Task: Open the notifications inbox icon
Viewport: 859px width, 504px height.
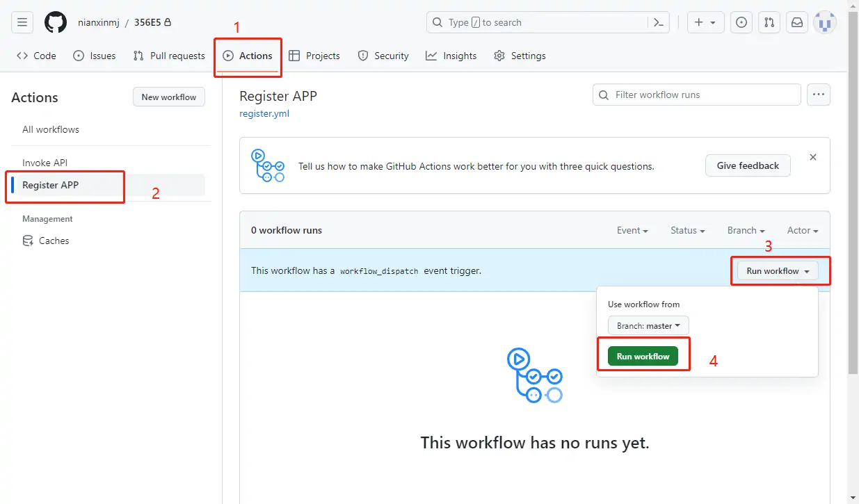Action: [x=797, y=22]
